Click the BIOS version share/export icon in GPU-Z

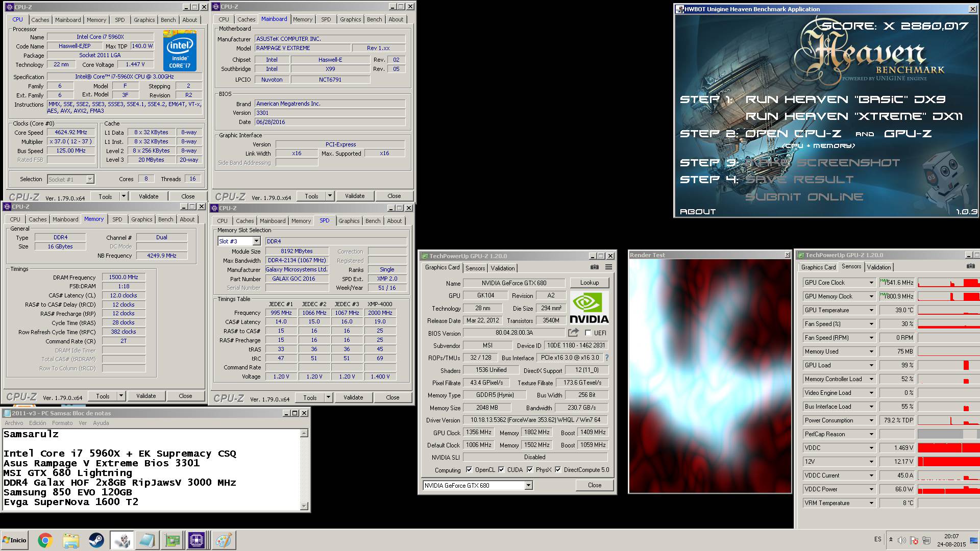pyautogui.click(x=573, y=333)
